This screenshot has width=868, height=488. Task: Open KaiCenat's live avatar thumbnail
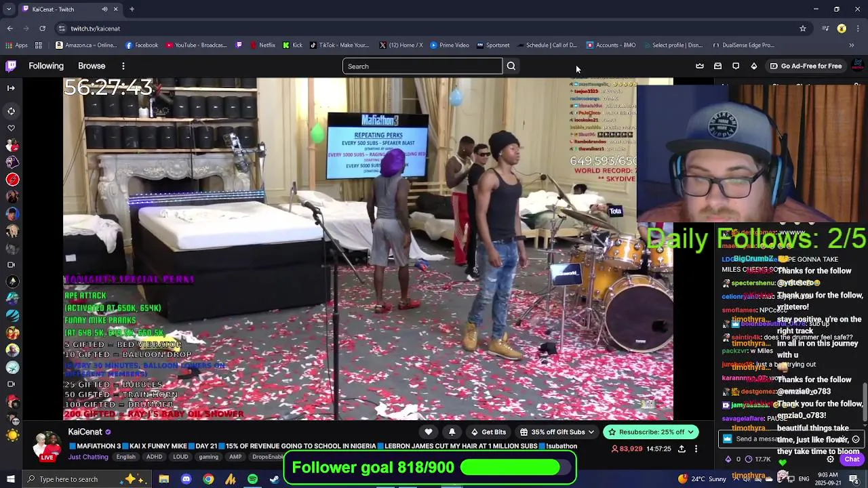(47, 447)
